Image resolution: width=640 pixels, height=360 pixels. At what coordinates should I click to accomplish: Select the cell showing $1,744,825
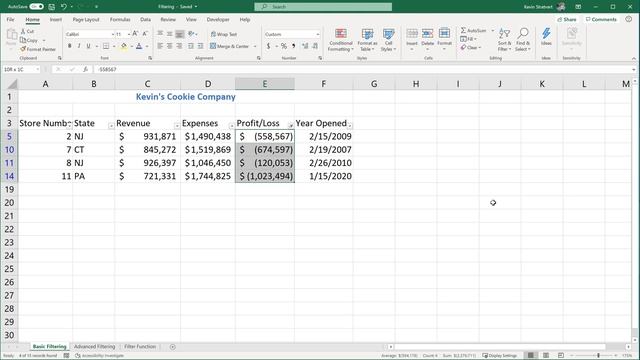click(x=208, y=176)
